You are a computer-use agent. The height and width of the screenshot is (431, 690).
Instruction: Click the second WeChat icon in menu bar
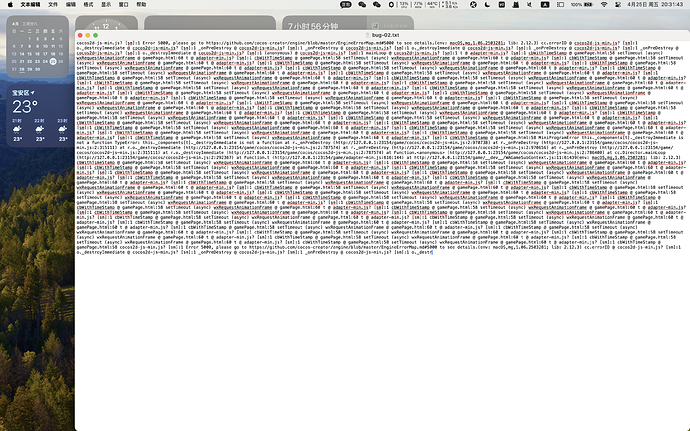click(377, 4)
